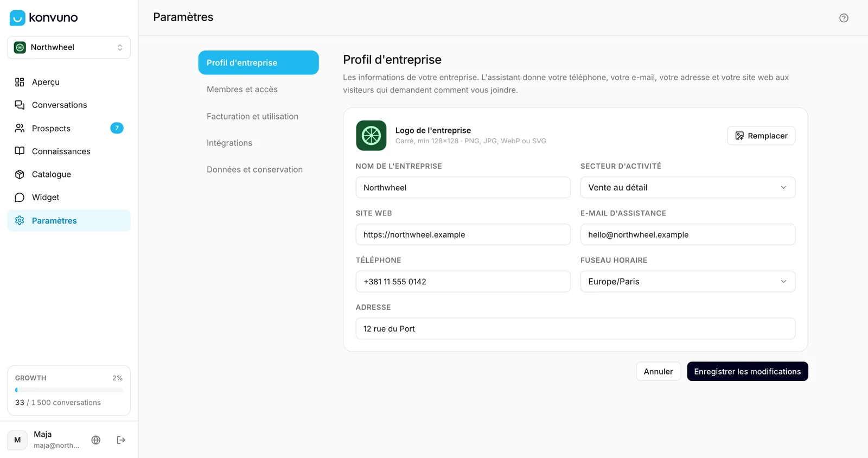
Task: Click the Aperçu dashboard icon
Action: (x=20, y=82)
